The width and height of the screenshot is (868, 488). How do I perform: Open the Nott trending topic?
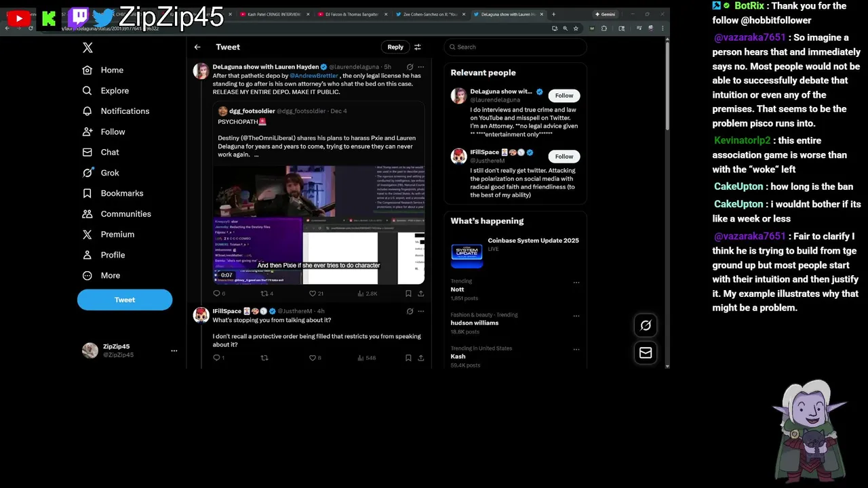pos(457,289)
